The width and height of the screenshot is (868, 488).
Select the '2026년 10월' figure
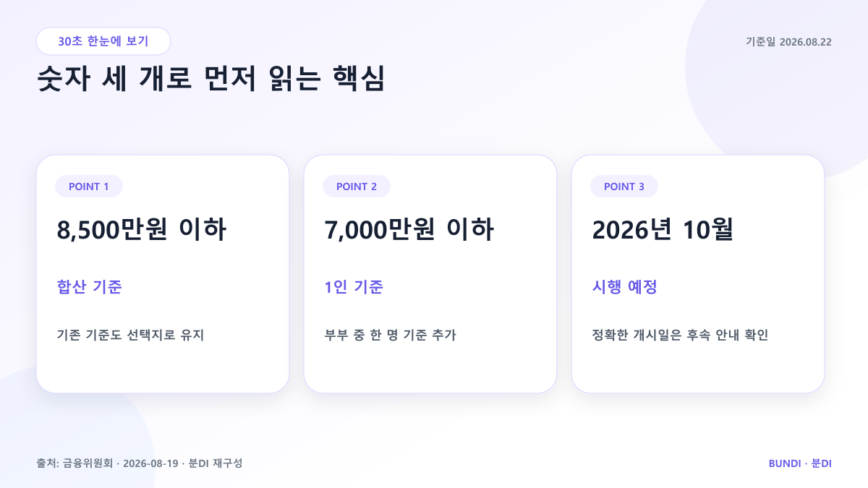(x=663, y=231)
